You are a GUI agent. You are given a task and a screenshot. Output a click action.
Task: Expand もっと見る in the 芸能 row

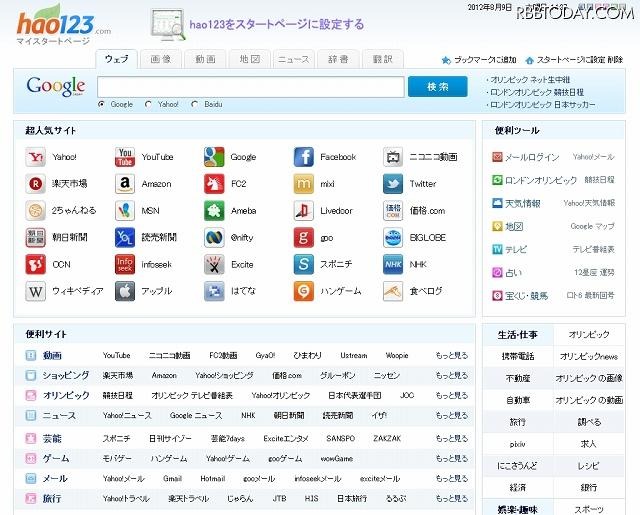point(451,439)
